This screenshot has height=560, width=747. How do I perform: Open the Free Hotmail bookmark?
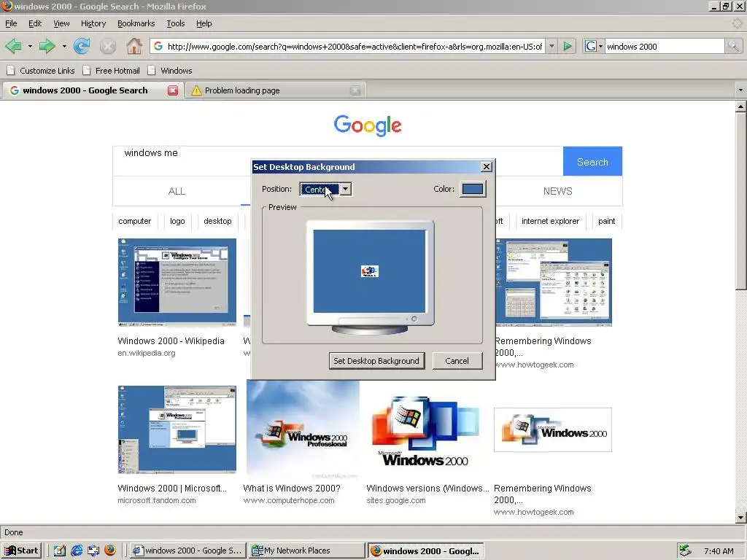(x=111, y=71)
